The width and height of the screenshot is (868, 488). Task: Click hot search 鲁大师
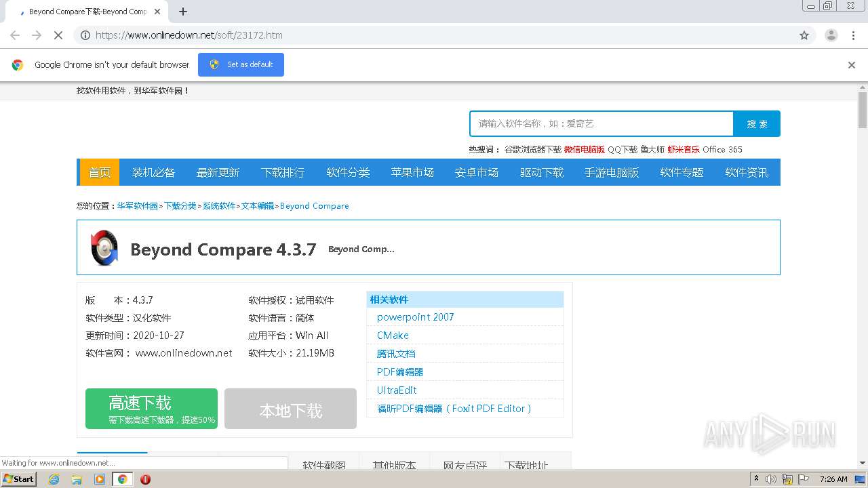(x=652, y=150)
